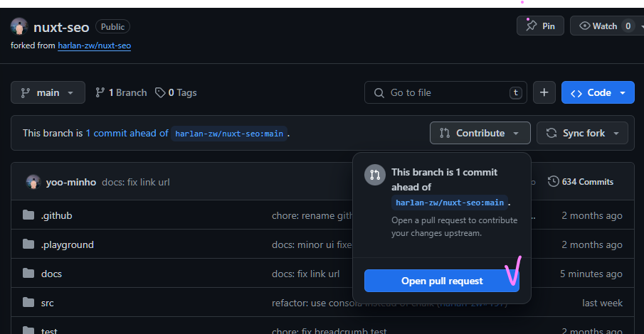Click the Watch button with eye icon
644x334 pixels.
tap(606, 26)
